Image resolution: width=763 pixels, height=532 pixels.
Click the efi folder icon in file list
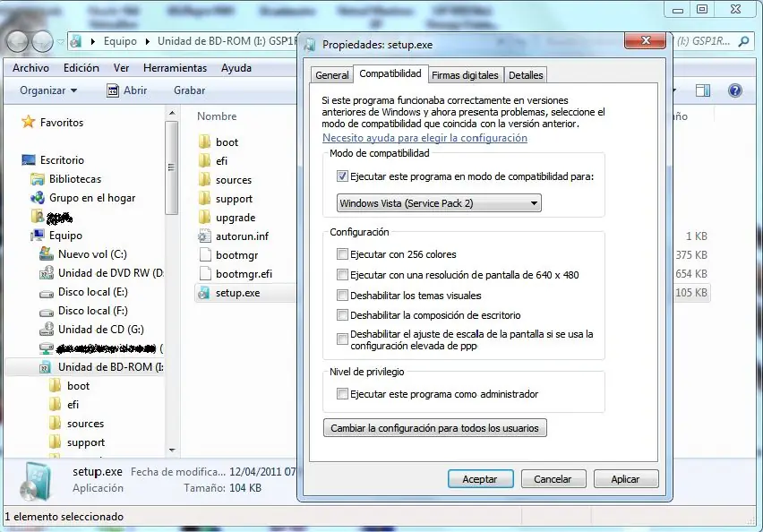tap(205, 160)
